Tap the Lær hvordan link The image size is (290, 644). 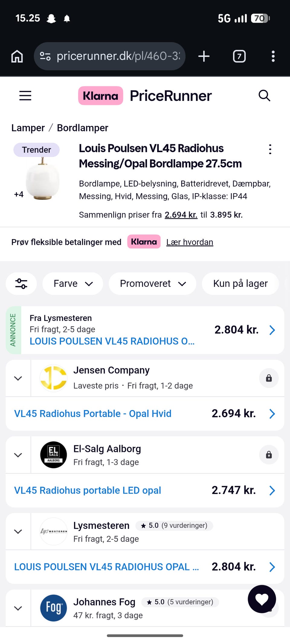190,242
